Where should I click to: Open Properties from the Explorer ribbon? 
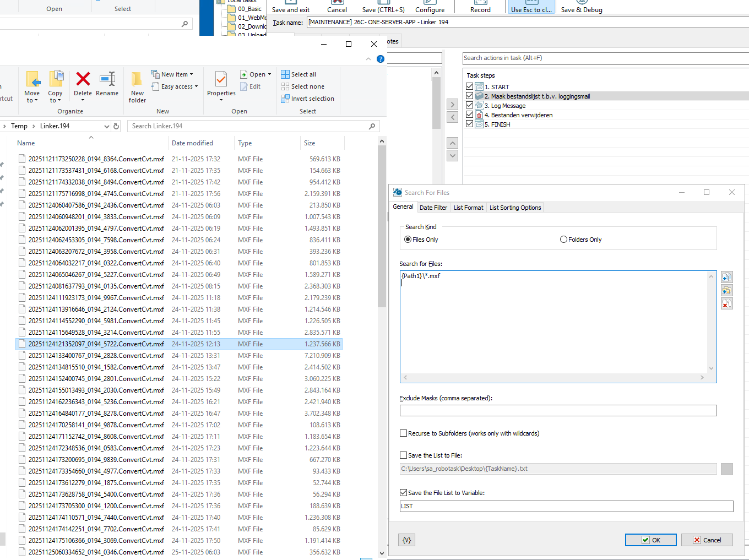pos(221,84)
